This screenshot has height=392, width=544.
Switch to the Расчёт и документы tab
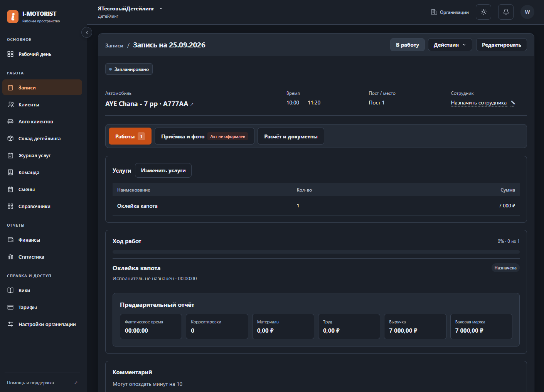tap(291, 136)
